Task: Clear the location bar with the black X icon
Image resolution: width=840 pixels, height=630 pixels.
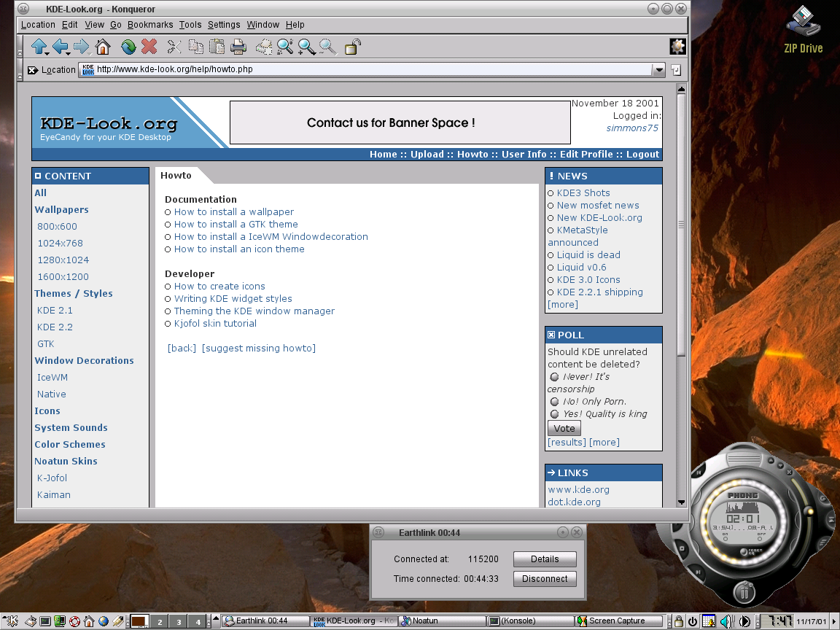Action: [x=33, y=70]
